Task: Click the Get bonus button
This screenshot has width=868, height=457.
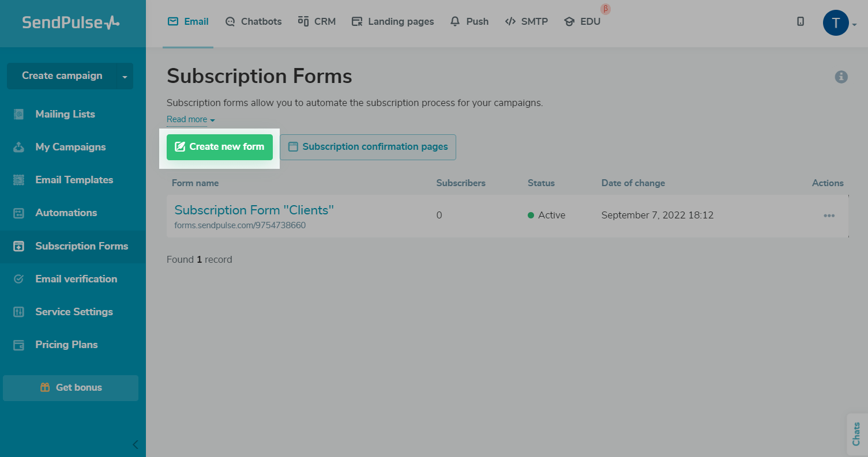Action: tap(71, 388)
